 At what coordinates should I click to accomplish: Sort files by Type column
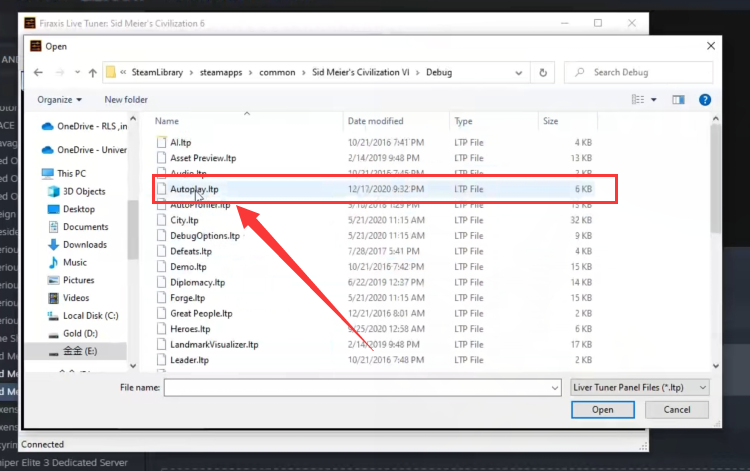click(x=463, y=121)
